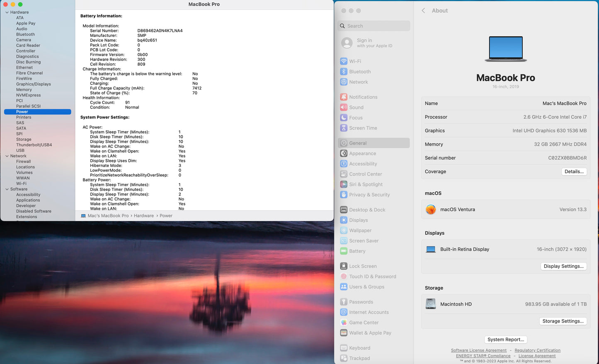Open Siri & Spotlight settings icon
599x364 pixels.
[344, 184]
